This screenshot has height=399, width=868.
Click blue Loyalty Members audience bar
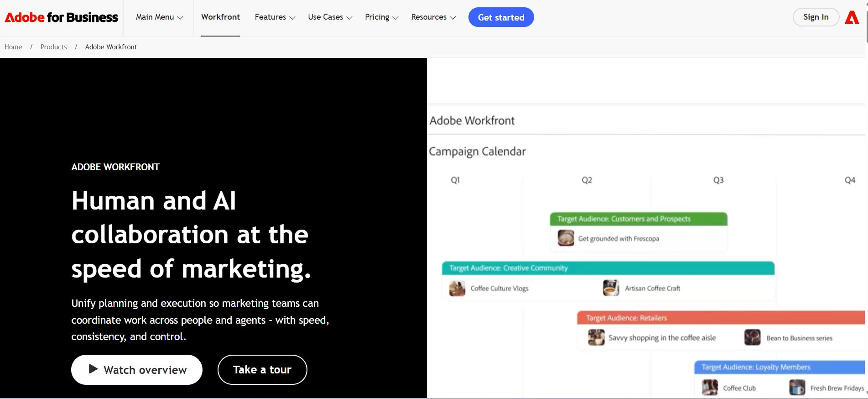click(x=780, y=367)
